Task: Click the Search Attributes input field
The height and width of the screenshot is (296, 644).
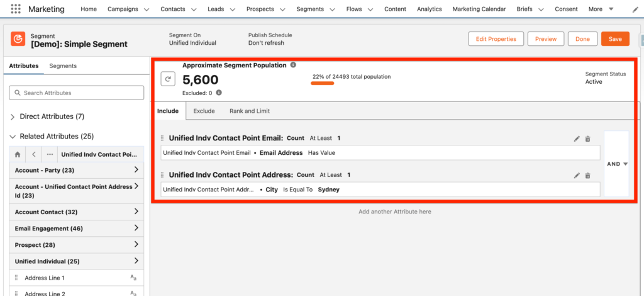Action: (76, 93)
